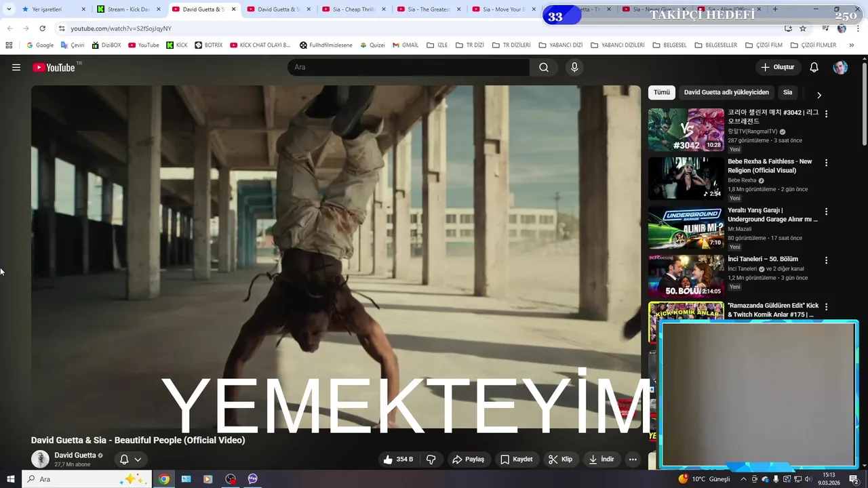
Task: Dislike the Beautiful People video
Action: [x=431, y=460]
